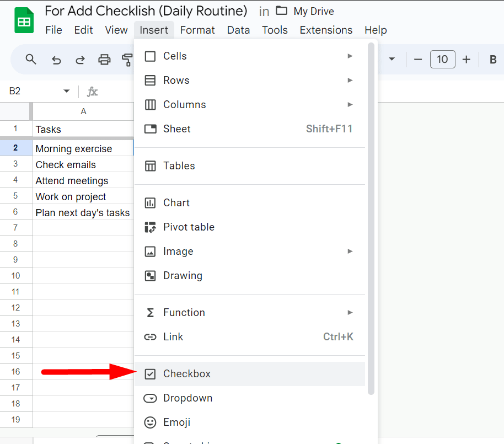The image size is (504, 444).
Task: Redo the last action
Action: [80, 59]
